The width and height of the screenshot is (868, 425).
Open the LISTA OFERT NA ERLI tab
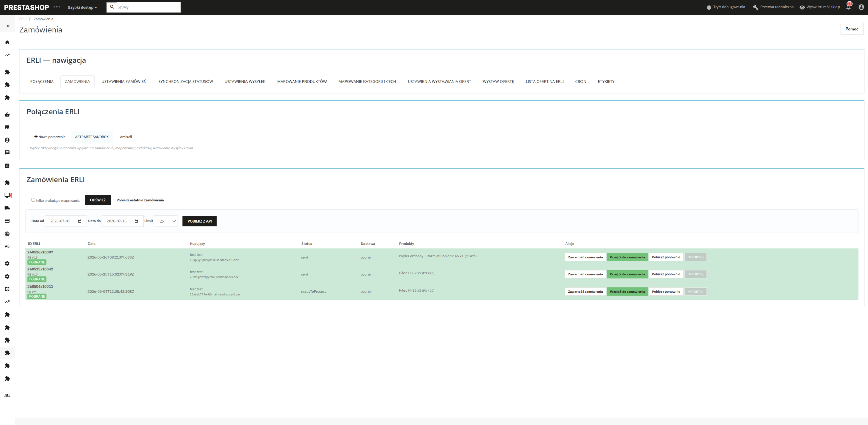click(x=545, y=82)
